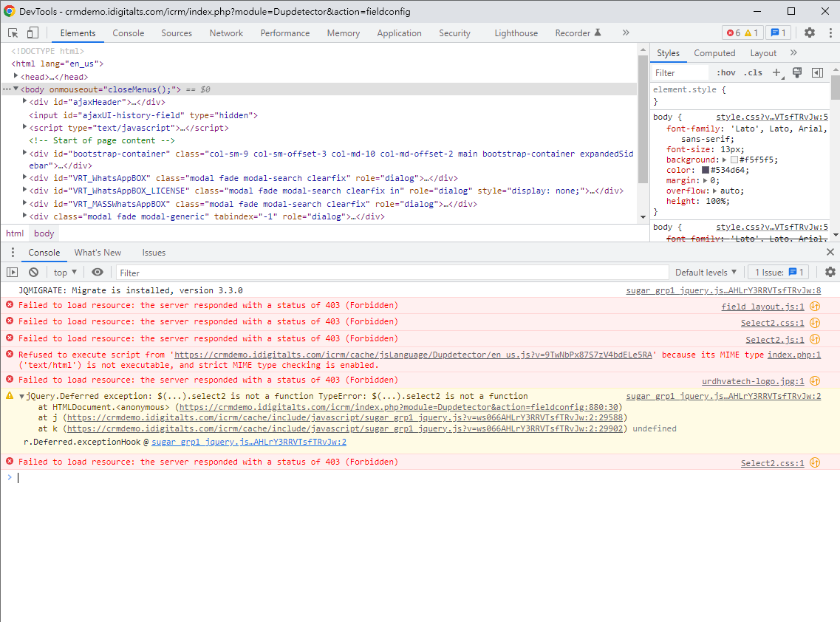840x622 pixels.
Task: Expand the bootstrap-container div node
Action: point(24,153)
